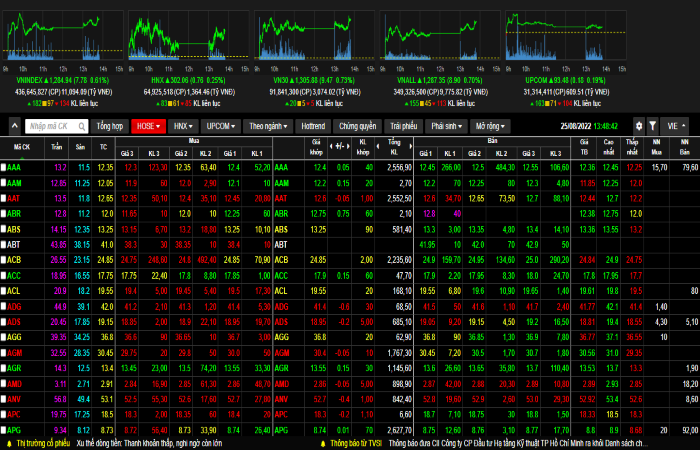Tick the checkbox next to AAA

4,168
